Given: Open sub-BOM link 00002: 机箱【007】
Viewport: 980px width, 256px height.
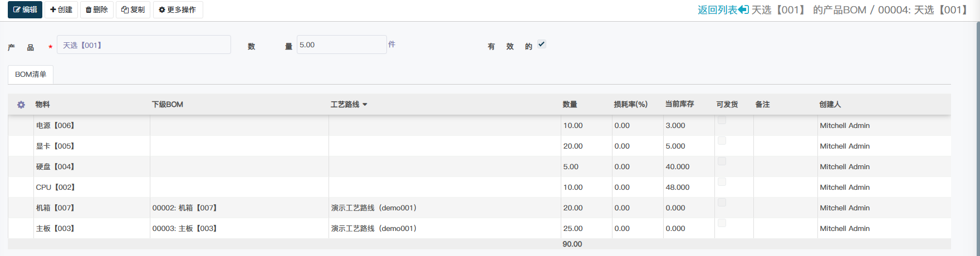Looking at the screenshot, I should [184, 208].
